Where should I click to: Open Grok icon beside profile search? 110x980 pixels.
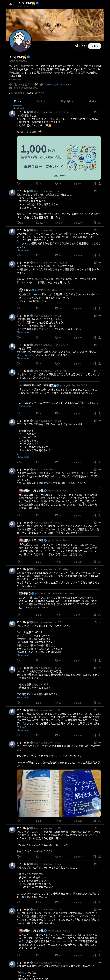point(76,46)
